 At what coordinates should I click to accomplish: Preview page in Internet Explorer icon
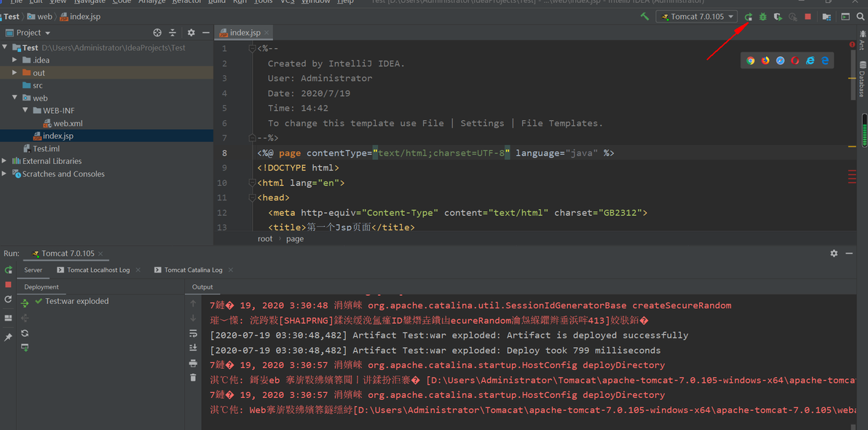coord(810,60)
